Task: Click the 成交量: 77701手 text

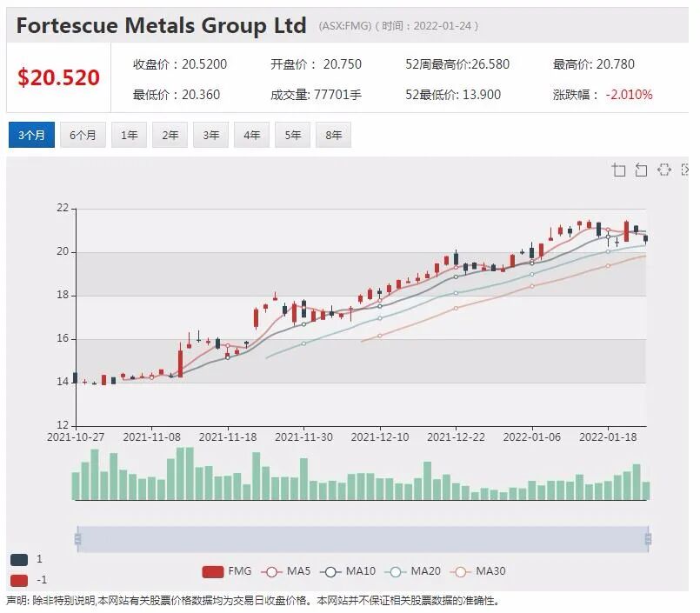Action: click(316, 95)
